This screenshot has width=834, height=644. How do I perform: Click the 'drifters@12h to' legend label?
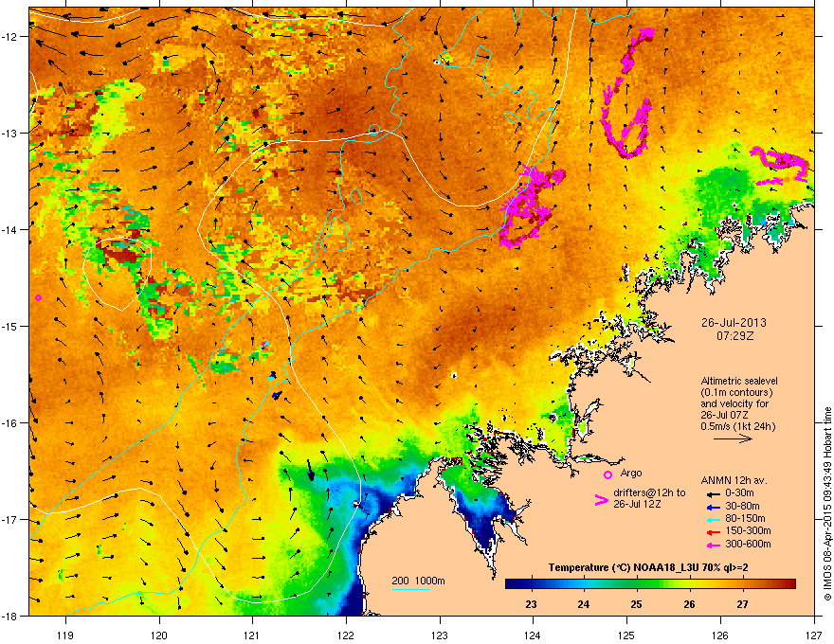649,492
